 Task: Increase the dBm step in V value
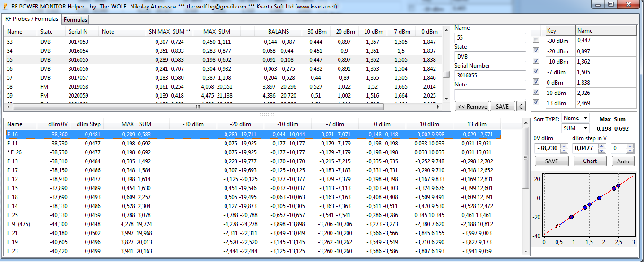(x=602, y=146)
